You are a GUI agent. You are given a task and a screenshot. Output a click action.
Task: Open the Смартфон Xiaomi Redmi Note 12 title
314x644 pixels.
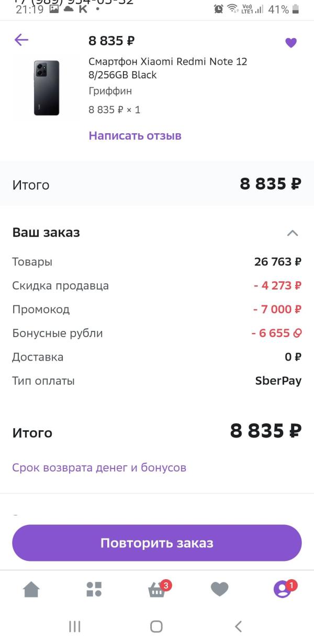167,68
